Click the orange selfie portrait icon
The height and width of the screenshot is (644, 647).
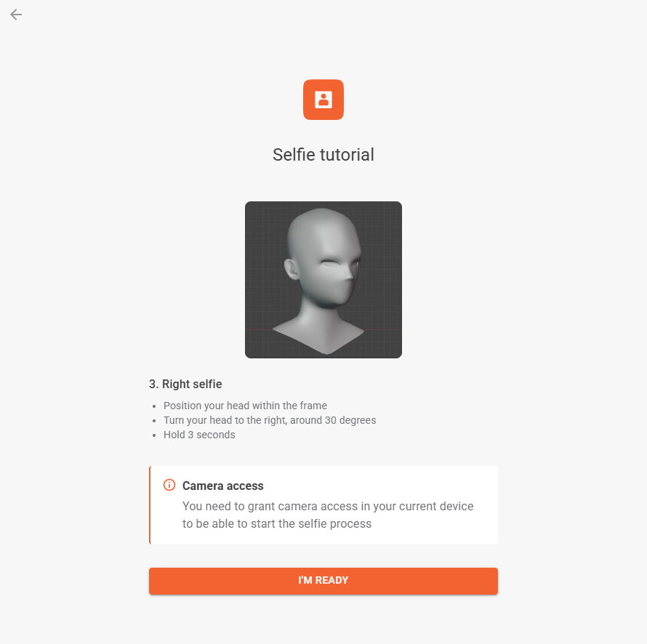click(323, 100)
